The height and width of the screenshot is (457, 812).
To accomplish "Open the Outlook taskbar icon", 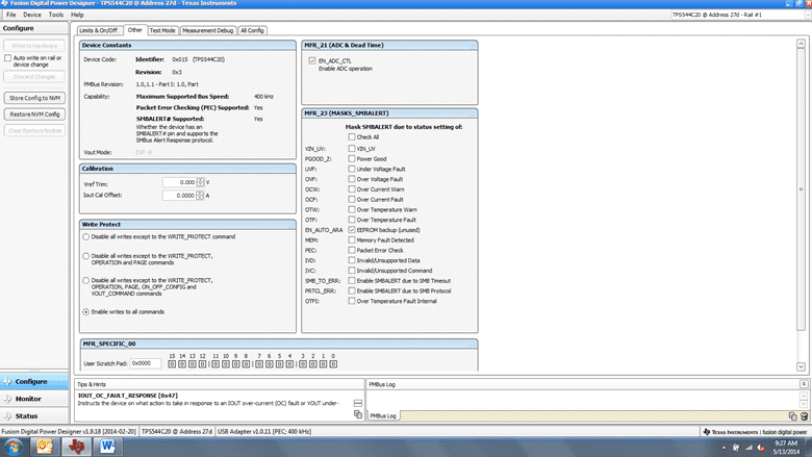I will 45,446.
